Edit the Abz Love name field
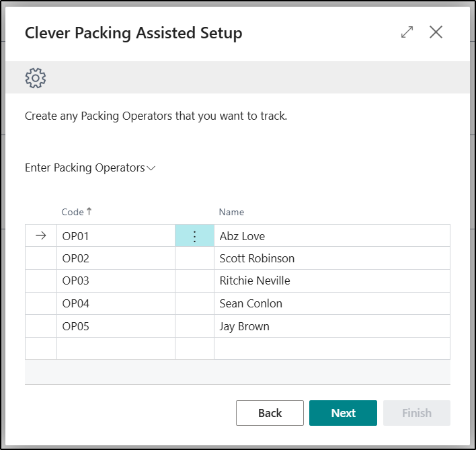The width and height of the screenshot is (476, 450). click(x=331, y=236)
